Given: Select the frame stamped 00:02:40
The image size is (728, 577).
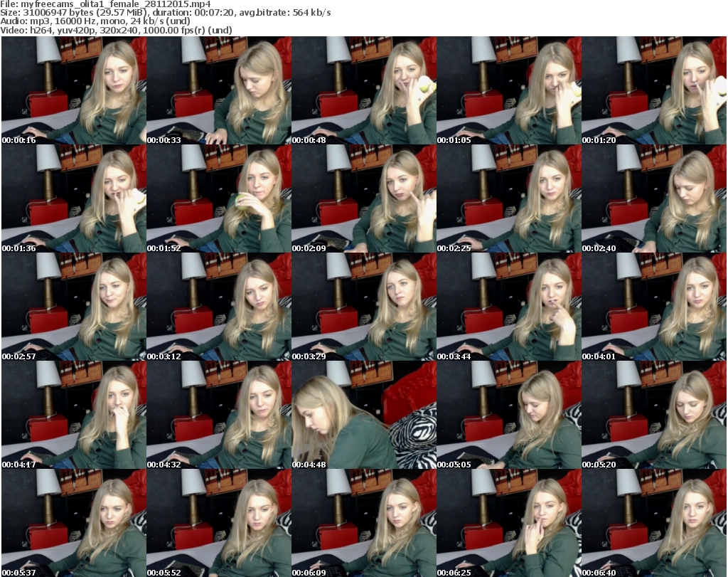Looking at the screenshot, I should click(654, 198).
